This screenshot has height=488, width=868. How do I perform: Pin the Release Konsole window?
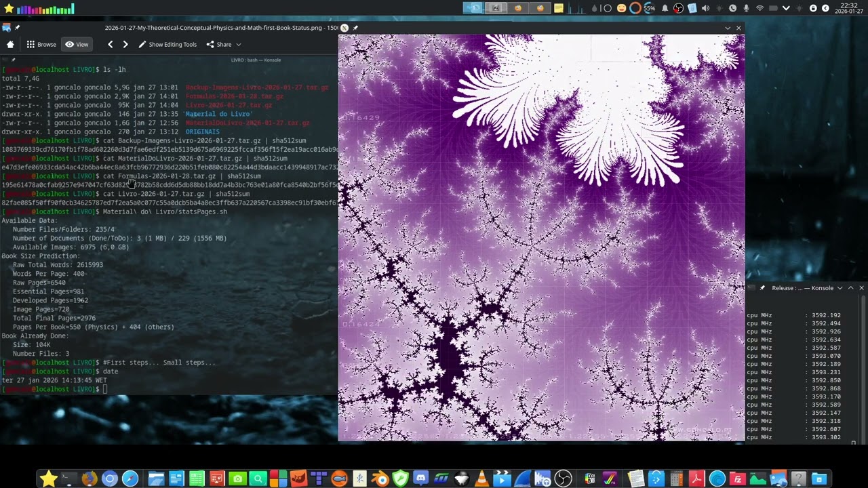click(762, 288)
